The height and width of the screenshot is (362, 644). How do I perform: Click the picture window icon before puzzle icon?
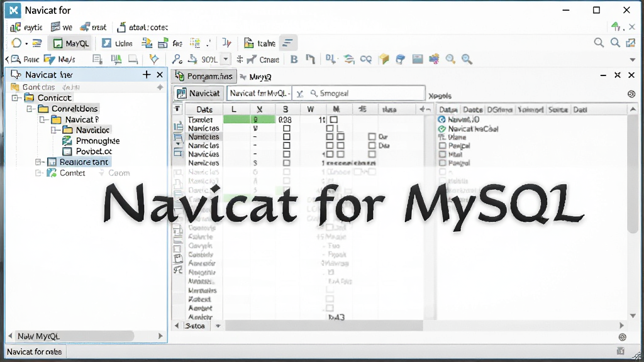pos(418,60)
